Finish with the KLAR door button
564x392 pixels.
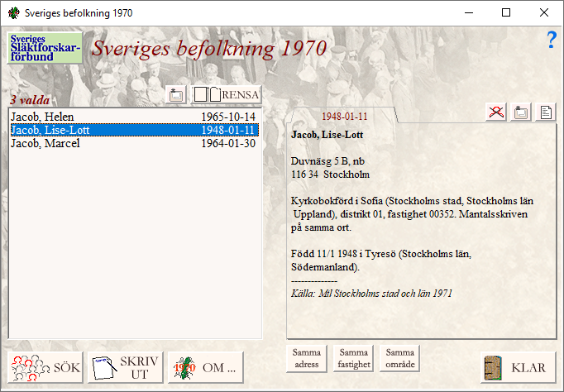point(518,367)
